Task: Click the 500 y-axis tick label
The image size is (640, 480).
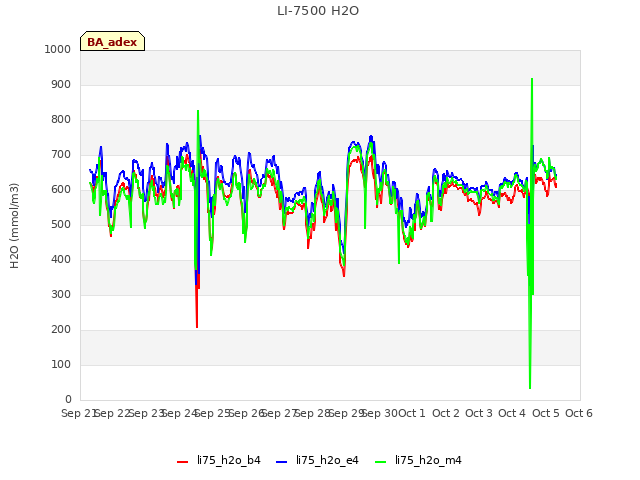Action: pyautogui.click(x=61, y=224)
